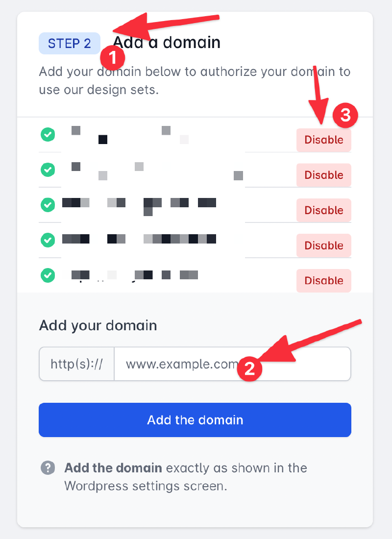The image size is (392, 539).
Task: Disable the third authorized domain
Action: pyautogui.click(x=324, y=210)
